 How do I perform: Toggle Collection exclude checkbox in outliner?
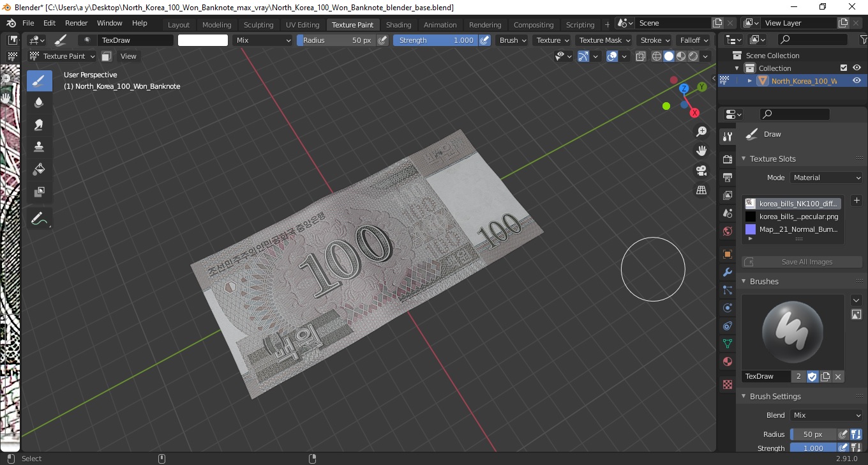[x=844, y=68]
